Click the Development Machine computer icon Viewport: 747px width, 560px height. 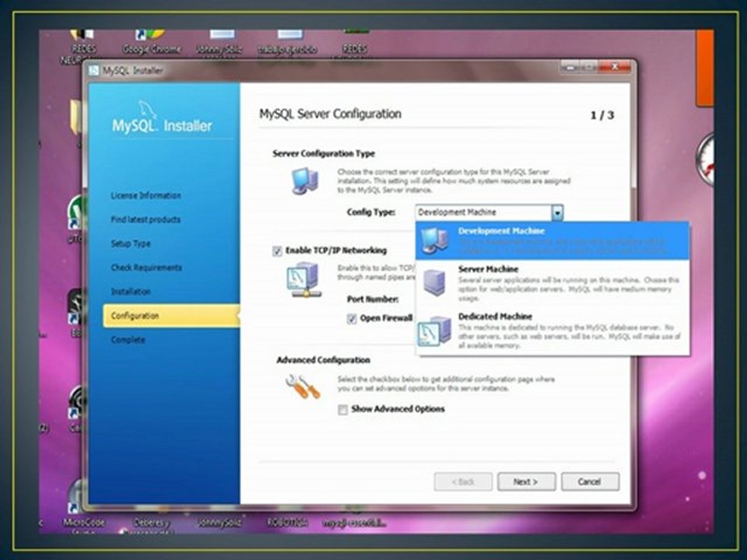click(x=435, y=240)
